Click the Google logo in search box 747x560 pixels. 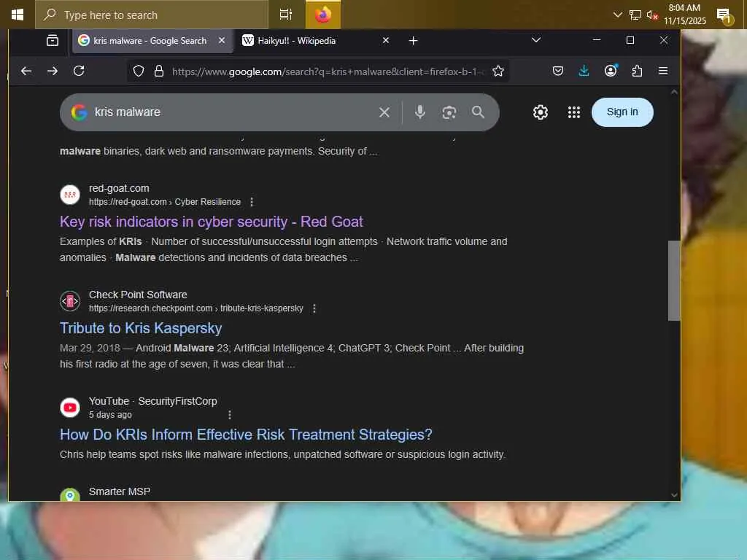[x=79, y=112]
